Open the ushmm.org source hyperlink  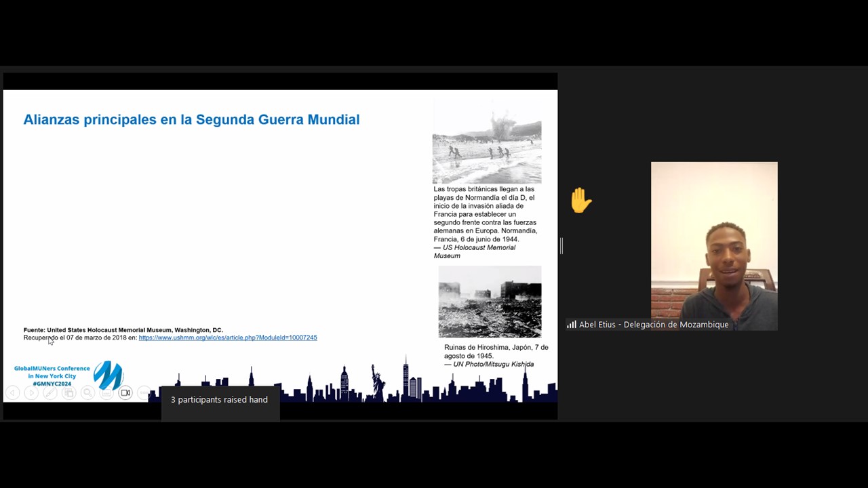click(228, 338)
